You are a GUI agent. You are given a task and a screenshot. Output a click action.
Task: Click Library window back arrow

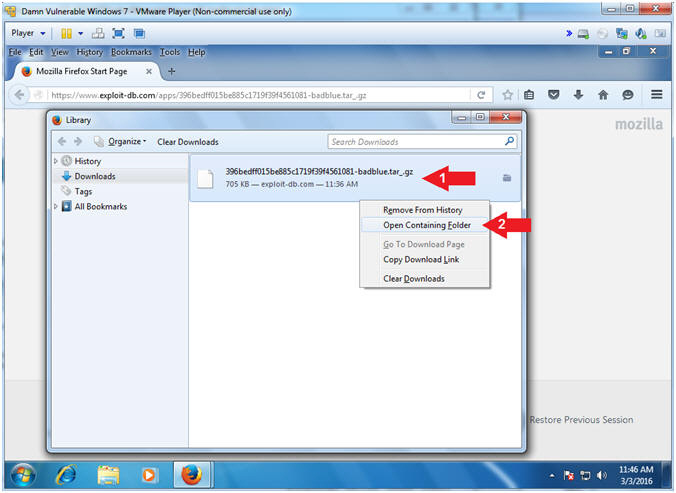click(62, 141)
